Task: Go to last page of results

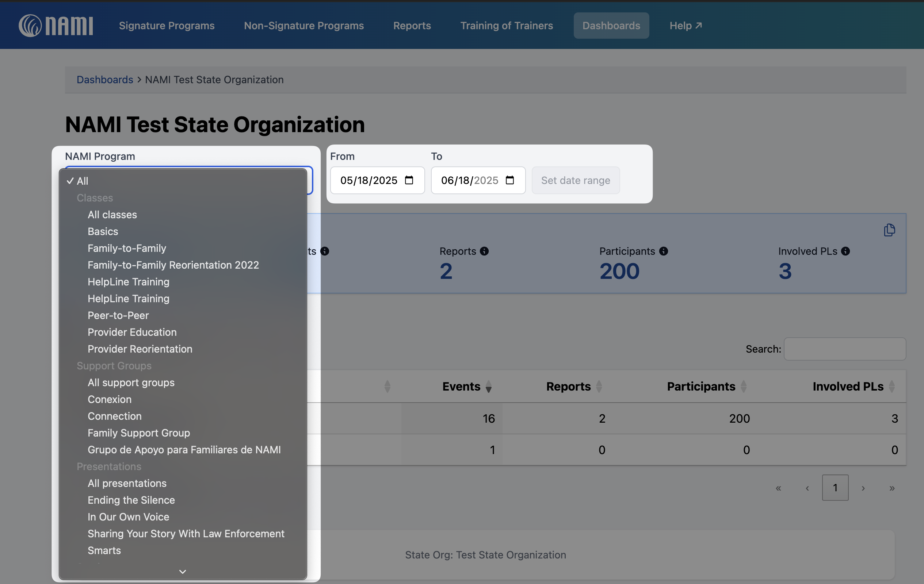Action: 892,488
